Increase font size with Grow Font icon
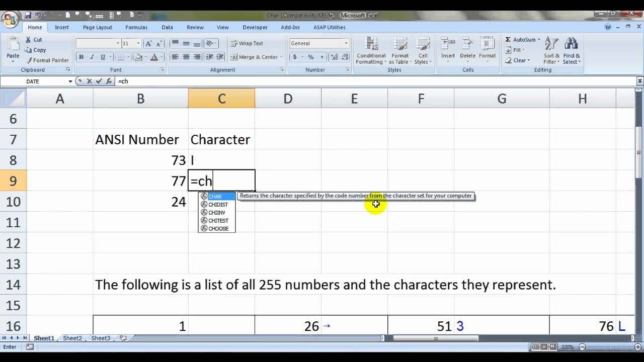 (149, 44)
